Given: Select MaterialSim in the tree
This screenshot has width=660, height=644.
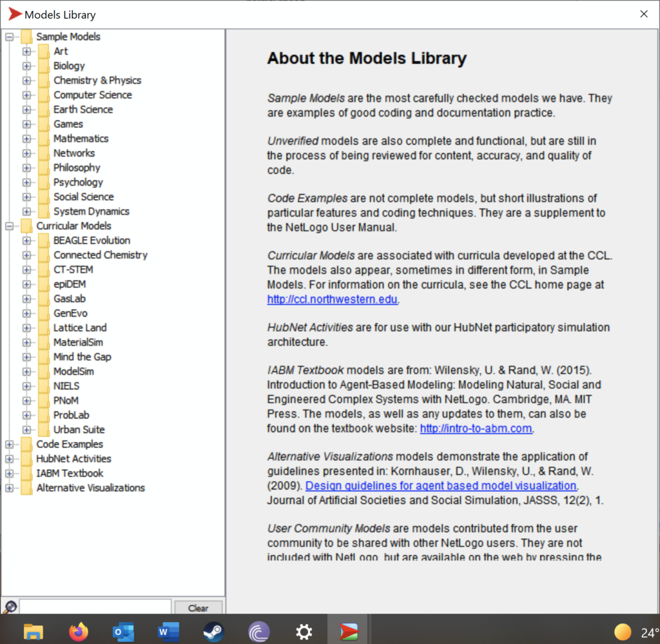Looking at the screenshot, I should pyautogui.click(x=78, y=342).
